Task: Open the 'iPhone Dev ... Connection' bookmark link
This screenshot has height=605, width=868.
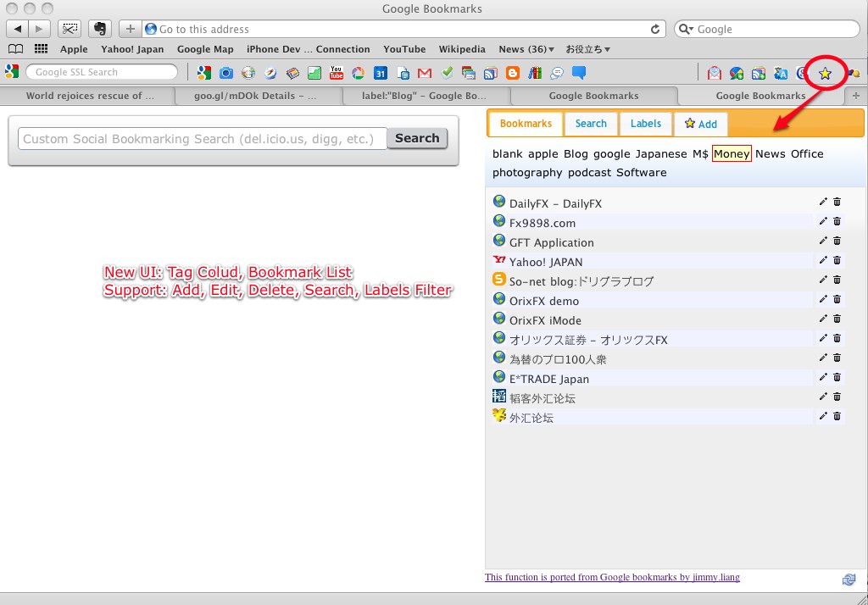Action: pos(308,49)
